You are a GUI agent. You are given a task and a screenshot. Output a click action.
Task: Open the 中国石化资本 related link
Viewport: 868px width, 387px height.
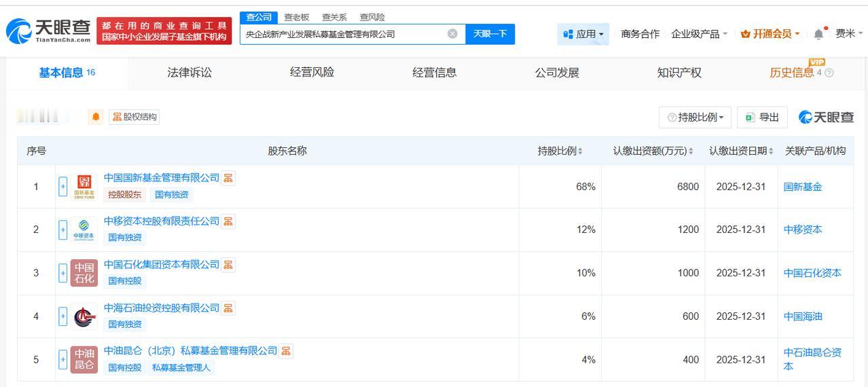[812, 273]
